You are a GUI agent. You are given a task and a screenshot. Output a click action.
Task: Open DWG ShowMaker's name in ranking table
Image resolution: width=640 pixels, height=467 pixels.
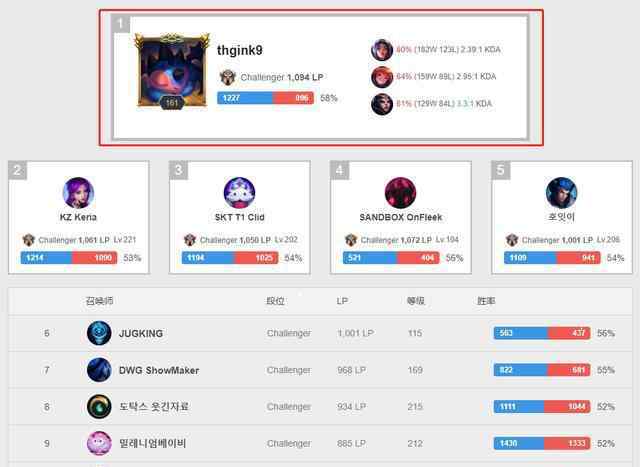coord(159,370)
